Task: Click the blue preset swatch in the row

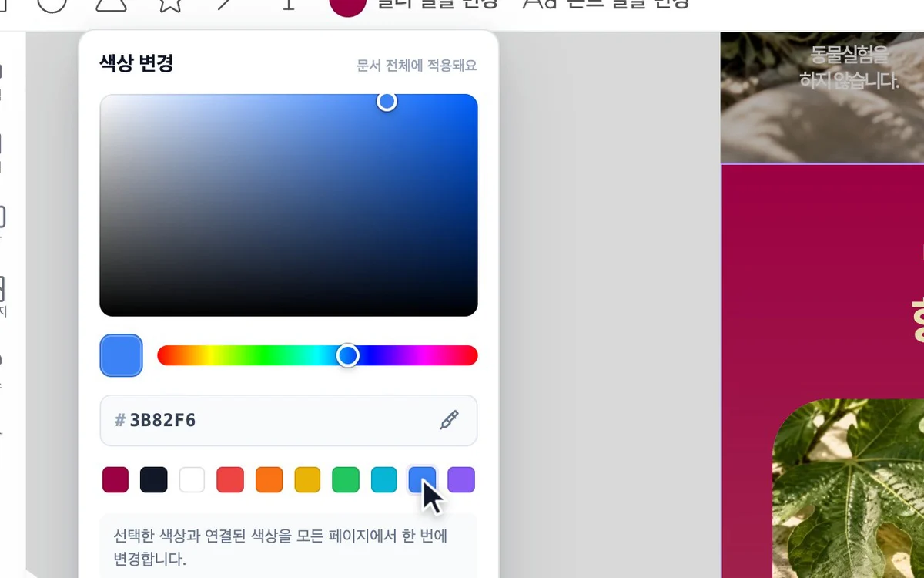Action: pos(422,479)
